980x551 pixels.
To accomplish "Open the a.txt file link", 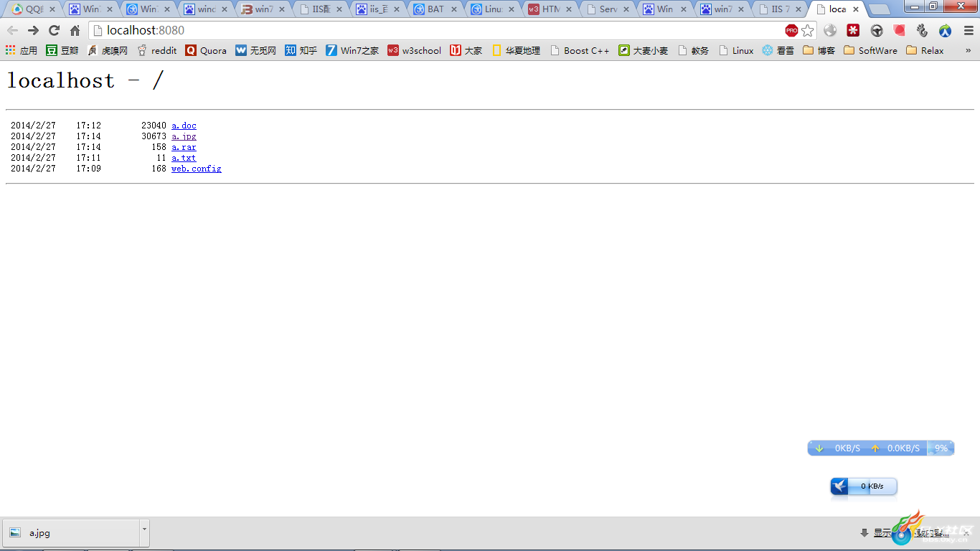I will 184,158.
